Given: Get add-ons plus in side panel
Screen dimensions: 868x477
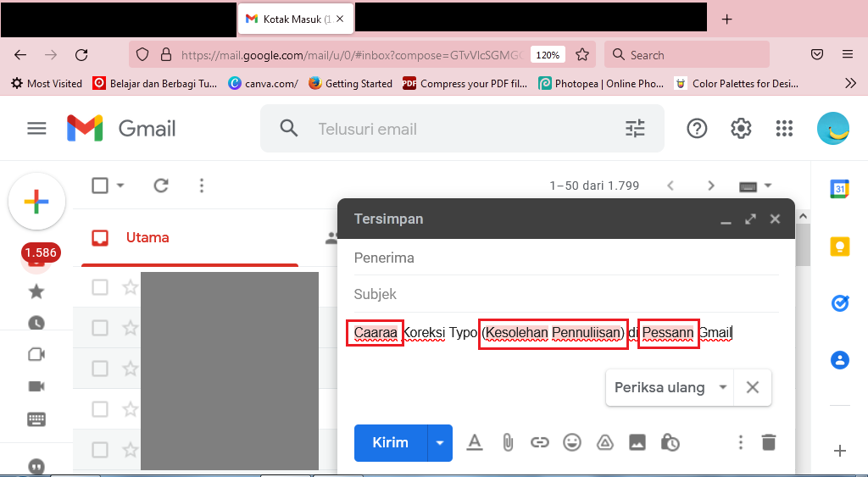Looking at the screenshot, I should (x=840, y=451).
